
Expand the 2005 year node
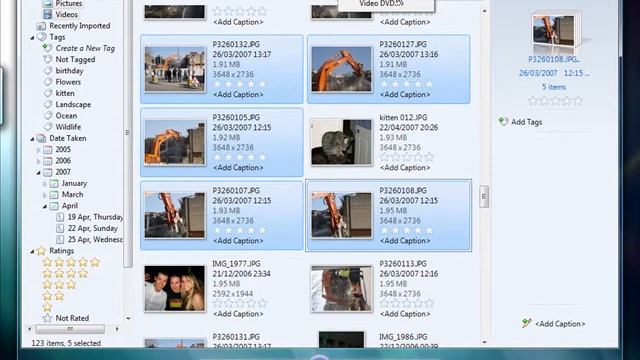point(38,150)
